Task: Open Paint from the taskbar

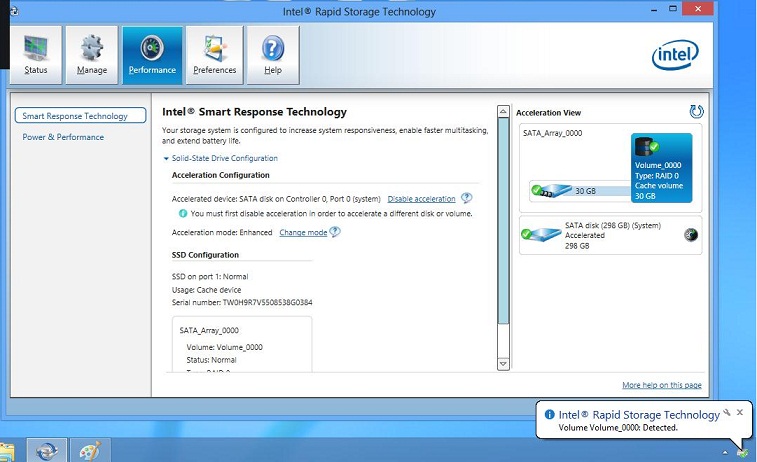Action: pos(90,450)
